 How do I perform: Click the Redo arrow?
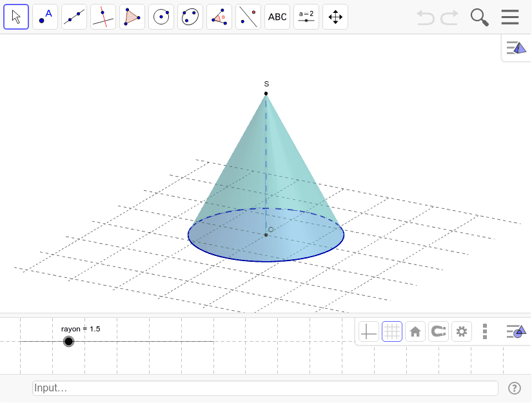[449, 17]
